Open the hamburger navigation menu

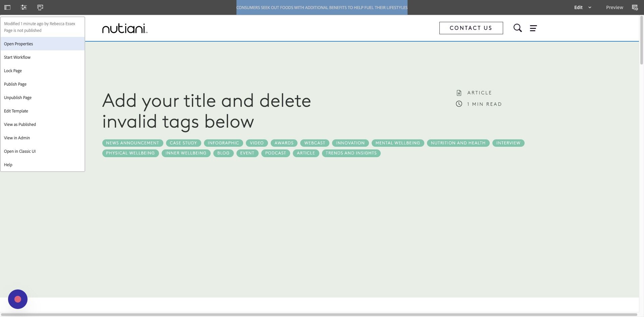pos(533,28)
